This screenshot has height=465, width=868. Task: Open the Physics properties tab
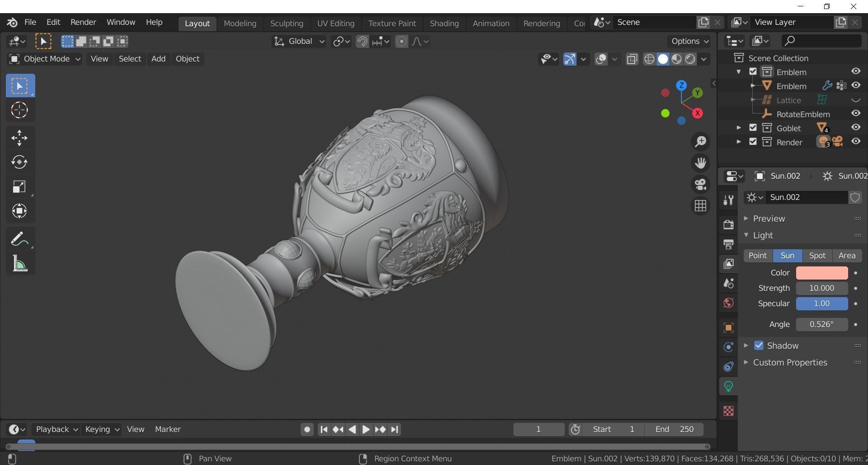click(x=728, y=347)
